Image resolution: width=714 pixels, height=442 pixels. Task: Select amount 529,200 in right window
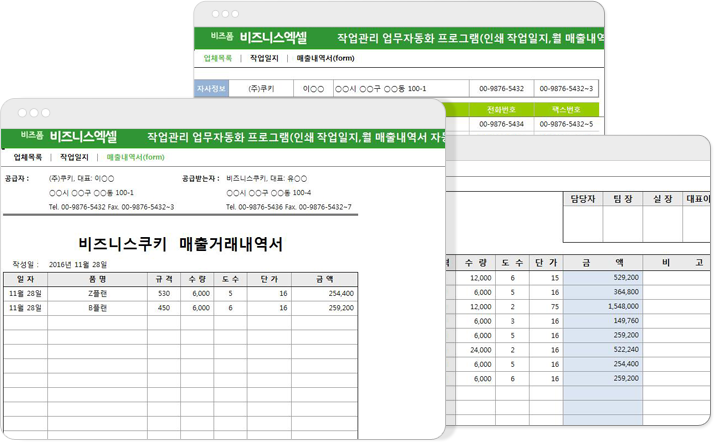pos(603,278)
